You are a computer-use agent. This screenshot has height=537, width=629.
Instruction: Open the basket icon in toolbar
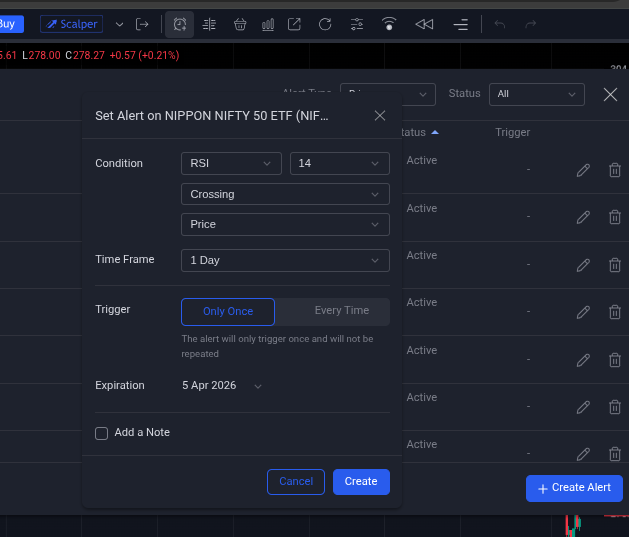(240, 24)
